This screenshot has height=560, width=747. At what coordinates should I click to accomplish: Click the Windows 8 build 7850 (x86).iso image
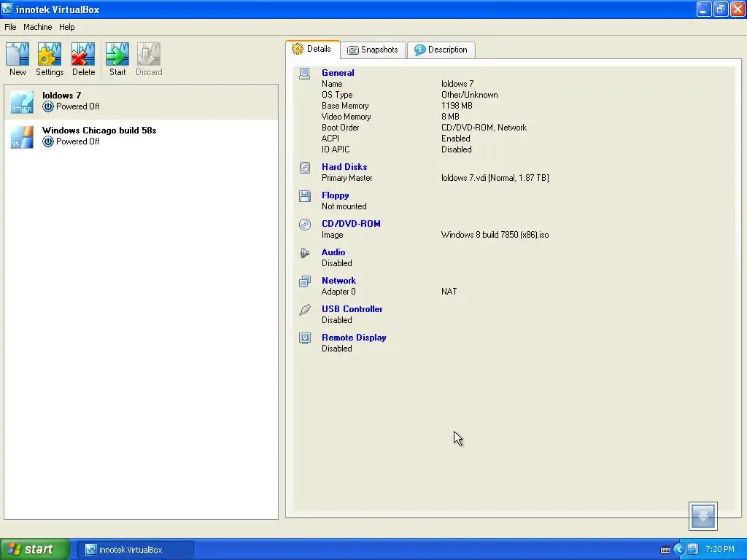click(x=495, y=235)
